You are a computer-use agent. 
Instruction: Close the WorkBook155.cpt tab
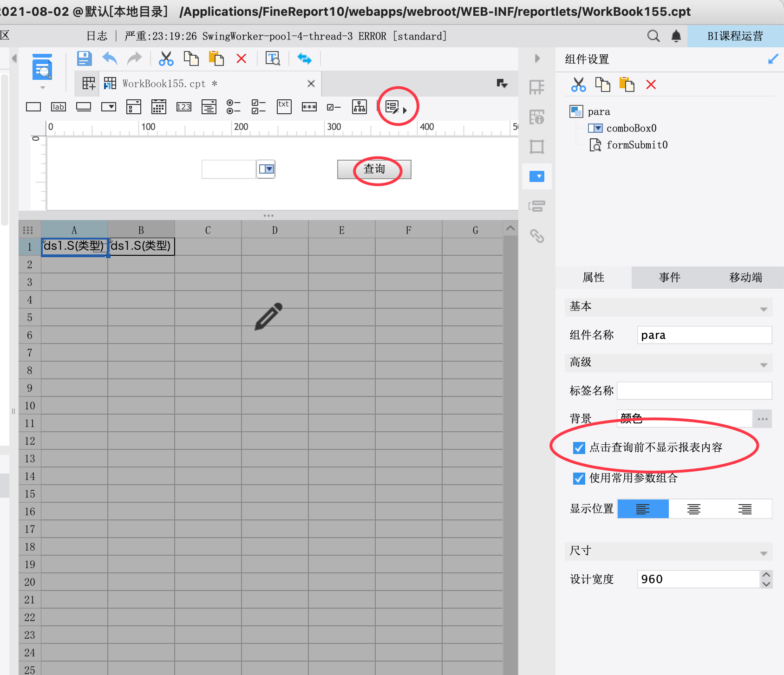(311, 84)
